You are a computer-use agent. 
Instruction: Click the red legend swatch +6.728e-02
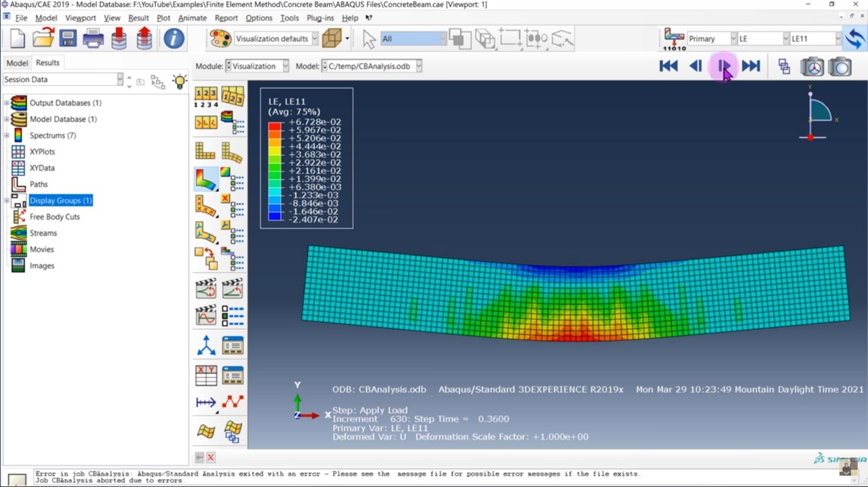click(x=275, y=126)
